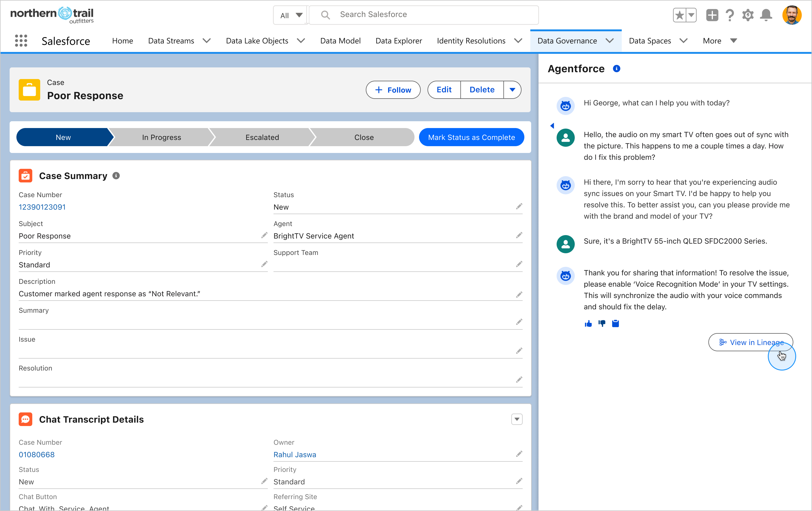Open the Data Model tab
This screenshot has width=812, height=511.
340,41
